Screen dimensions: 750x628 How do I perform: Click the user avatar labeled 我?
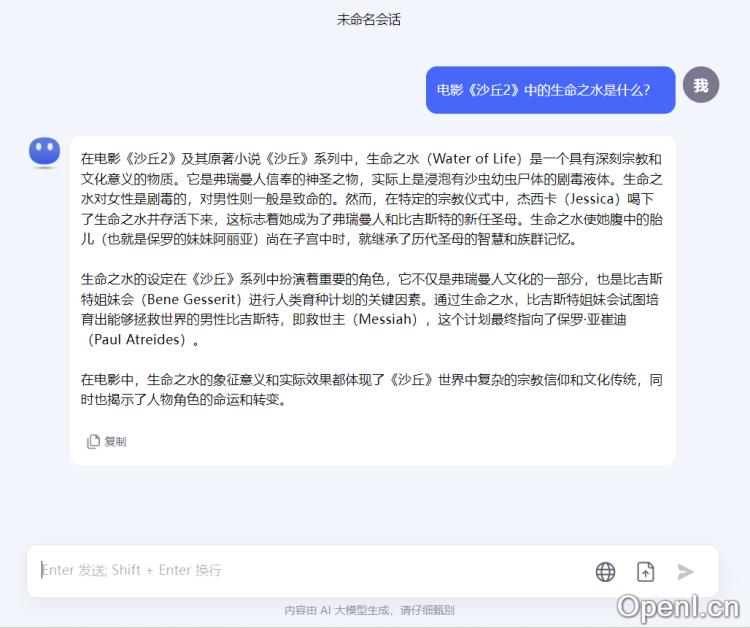point(701,85)
